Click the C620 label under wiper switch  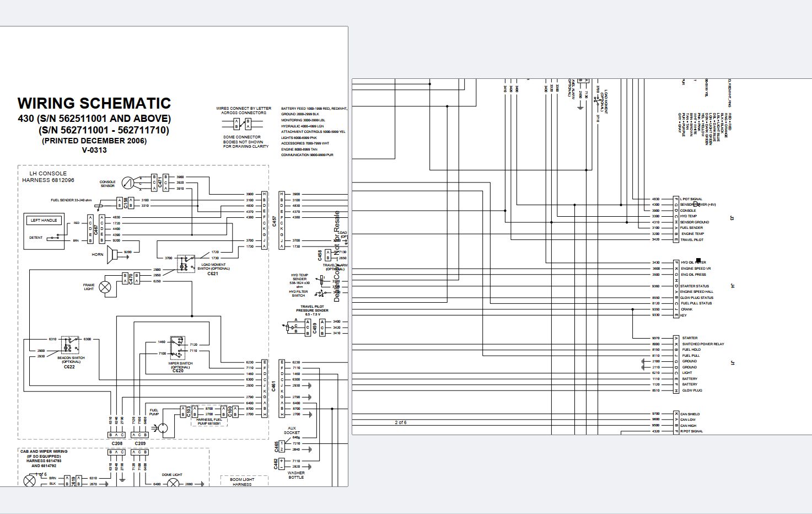178,371
